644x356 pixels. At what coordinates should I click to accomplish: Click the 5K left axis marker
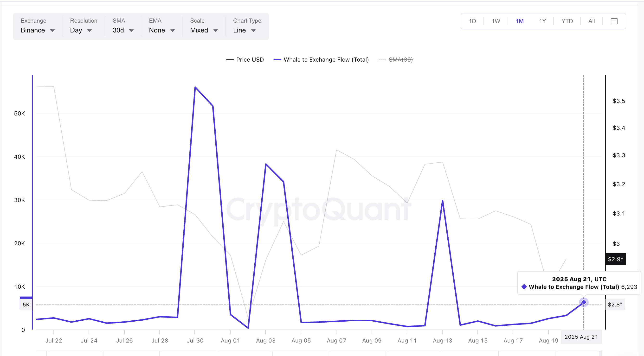coord(26,304)
